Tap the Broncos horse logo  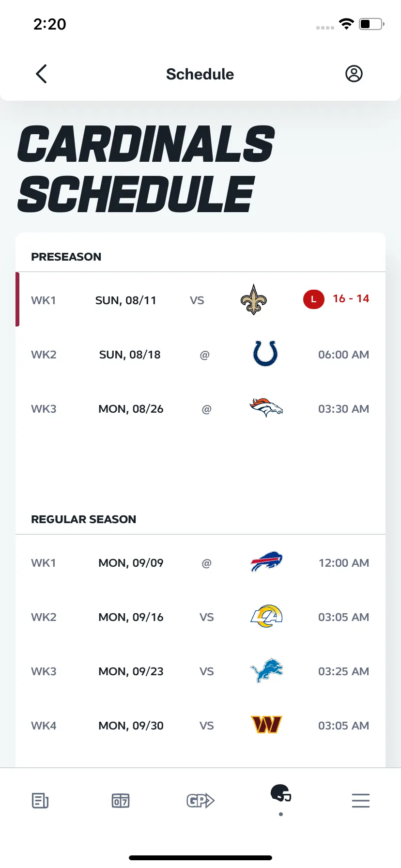pyautogui.click(x=266, y=408)
